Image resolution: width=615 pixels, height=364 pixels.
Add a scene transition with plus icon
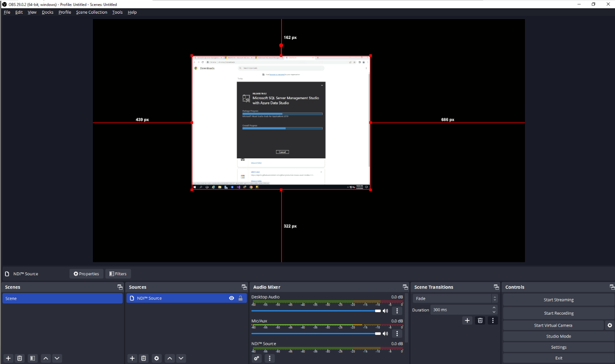[467, 320]
